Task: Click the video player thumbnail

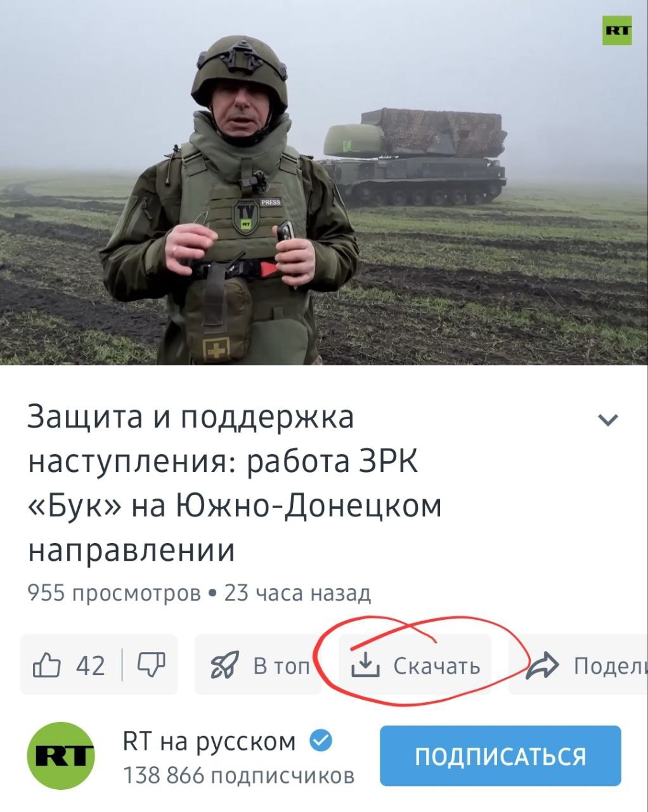Action: click(324, 183)
